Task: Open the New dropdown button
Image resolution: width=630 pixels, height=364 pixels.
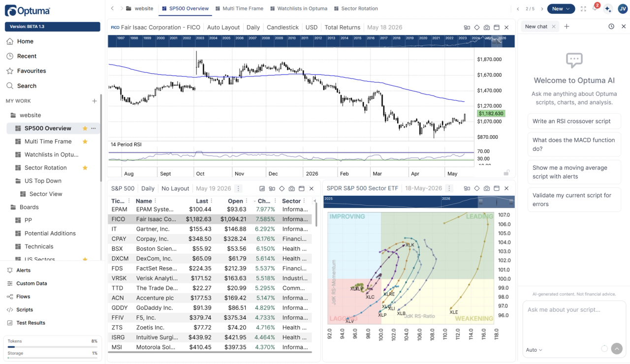Action: (561, 9)
